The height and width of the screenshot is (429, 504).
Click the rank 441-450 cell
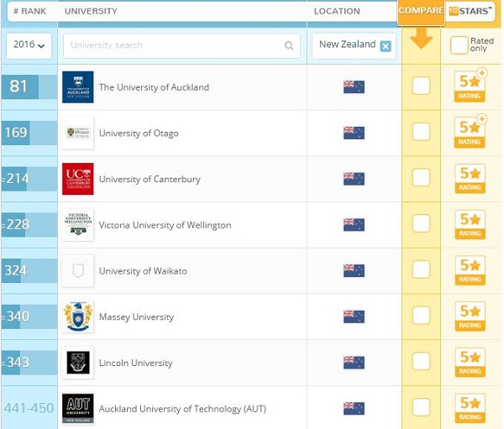[29, 409]
